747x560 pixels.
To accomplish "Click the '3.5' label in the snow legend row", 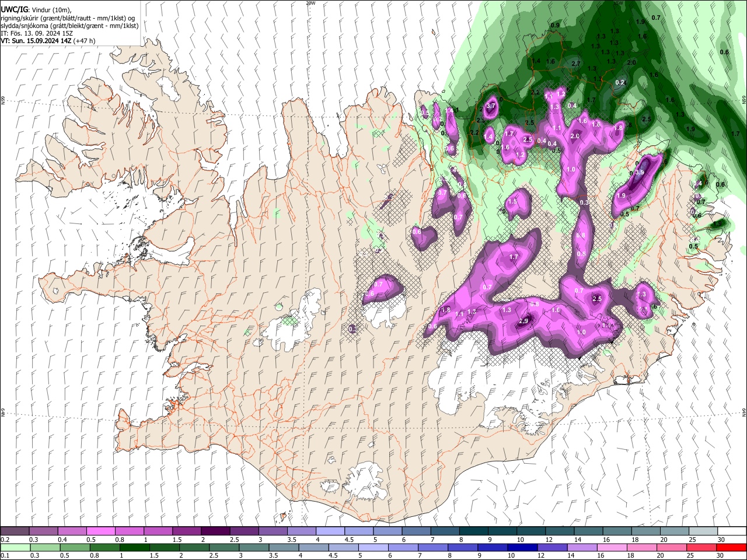I will pos(292,540).
